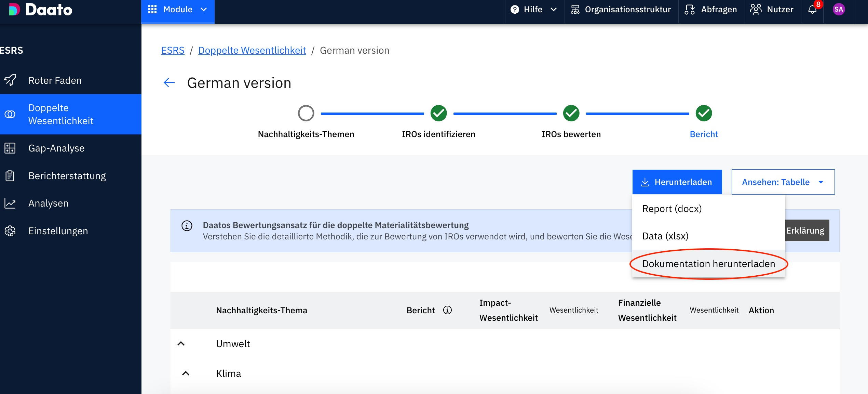The width and height of the screenshot is (868, 394).
Task: Collapse the Umwelt row
Action: (x=181, y=344)
